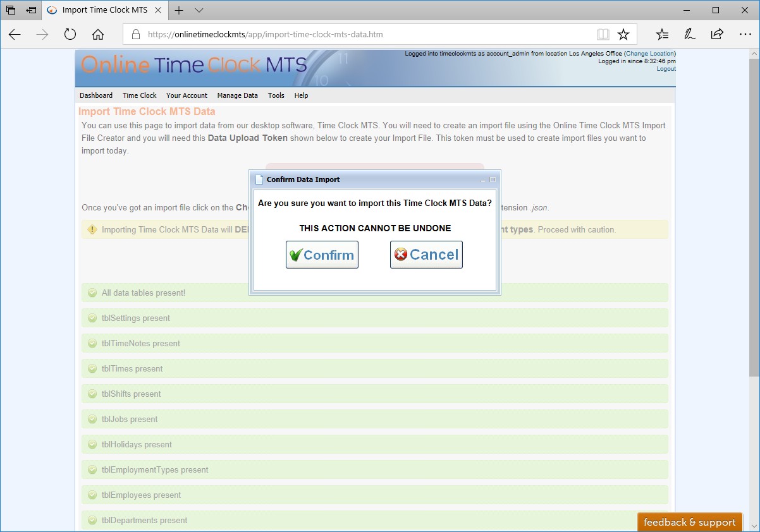The height and width of the screenshot is (532, 760).
Task: Click the tabs you've set aside icon
Action: pyautogui.click(x=11, y=10)
